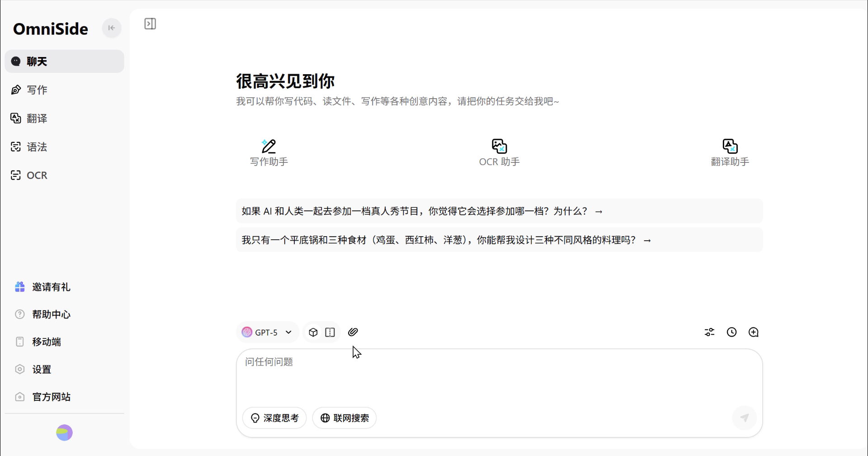Collapse the OmniSide left sidebar
868x456 pixels.
point(111,28)
